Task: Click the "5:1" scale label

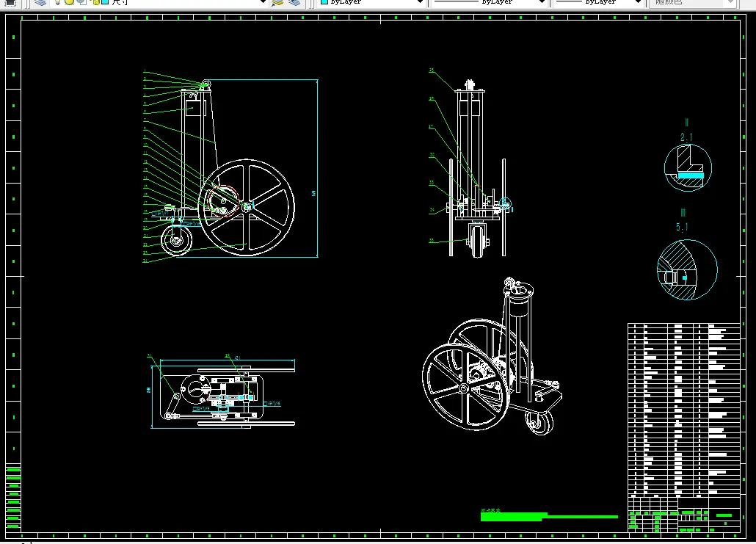Action: pos(682,227)
